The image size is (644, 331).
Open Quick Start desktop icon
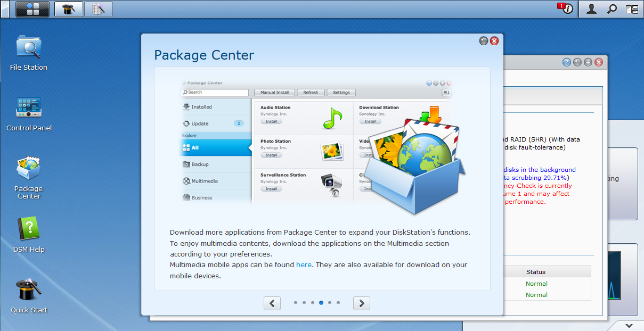tap(29, 296)
